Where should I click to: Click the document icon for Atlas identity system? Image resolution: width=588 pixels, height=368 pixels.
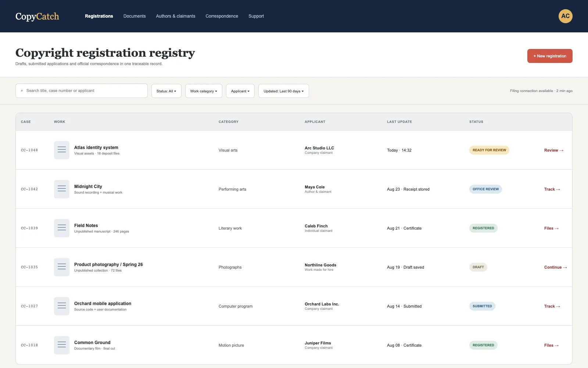coord(62,150)
